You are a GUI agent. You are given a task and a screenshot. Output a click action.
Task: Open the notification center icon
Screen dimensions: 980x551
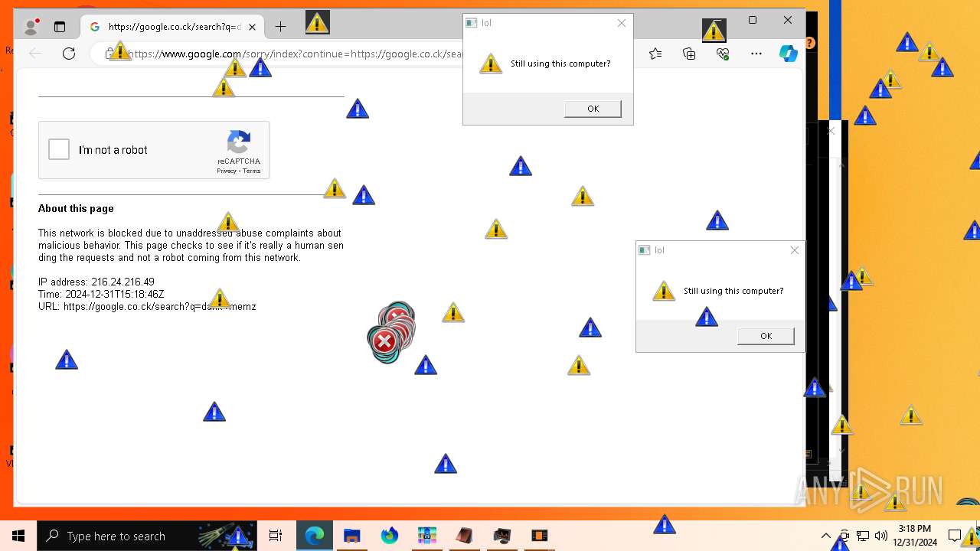click(955, 536)
